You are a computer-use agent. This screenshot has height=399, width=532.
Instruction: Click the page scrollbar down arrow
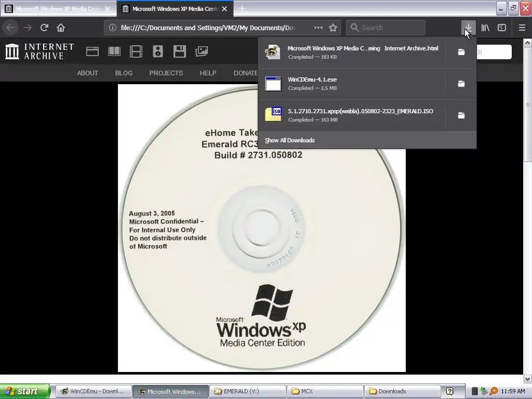(x=527, y=379)
